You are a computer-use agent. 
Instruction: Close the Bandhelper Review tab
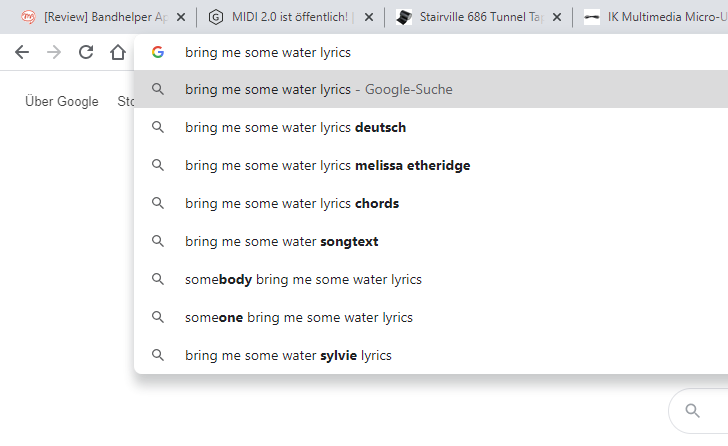click(181, 18)
